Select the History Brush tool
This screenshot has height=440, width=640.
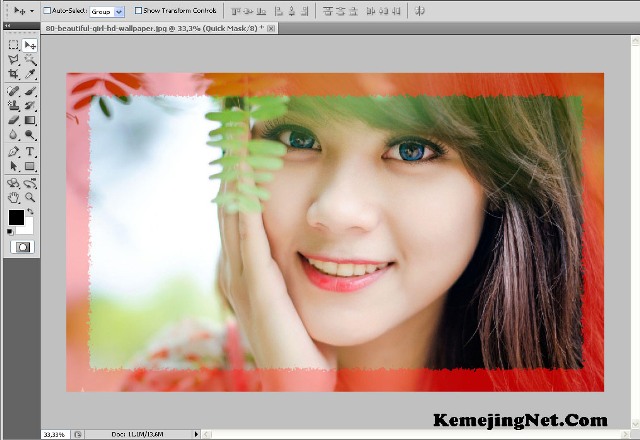pyautogui.click(x=30, y=105)
